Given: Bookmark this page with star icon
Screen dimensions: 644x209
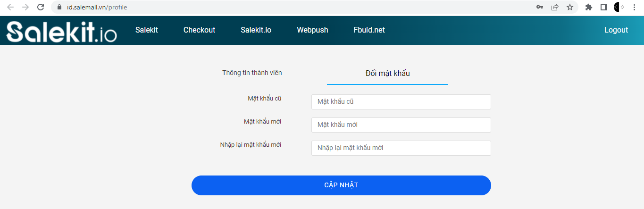Looking at the screenshot, I should 570,7.
